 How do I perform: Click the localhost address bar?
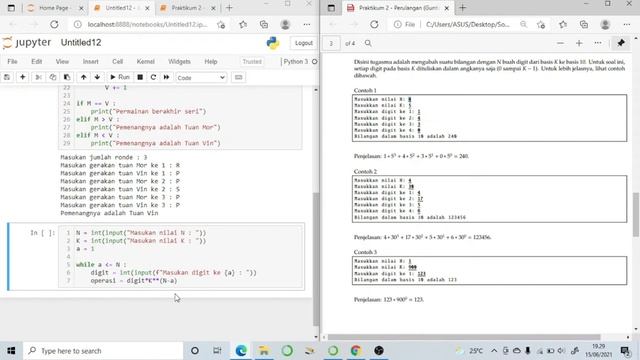point(147,24)
